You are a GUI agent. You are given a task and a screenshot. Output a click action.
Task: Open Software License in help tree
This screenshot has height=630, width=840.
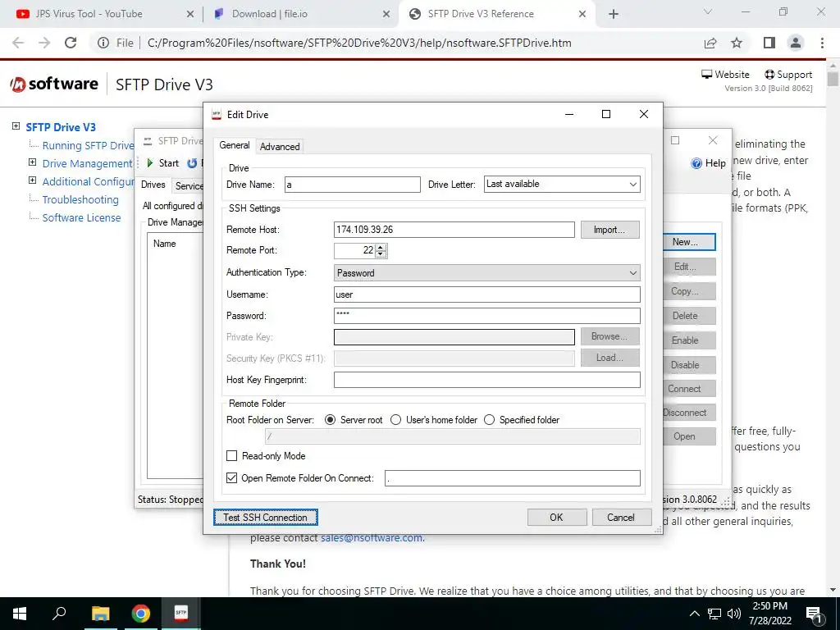[81, 217]
